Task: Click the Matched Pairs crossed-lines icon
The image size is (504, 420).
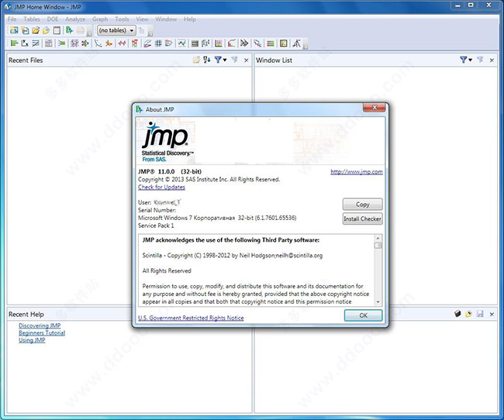Action: click(36, 43)
